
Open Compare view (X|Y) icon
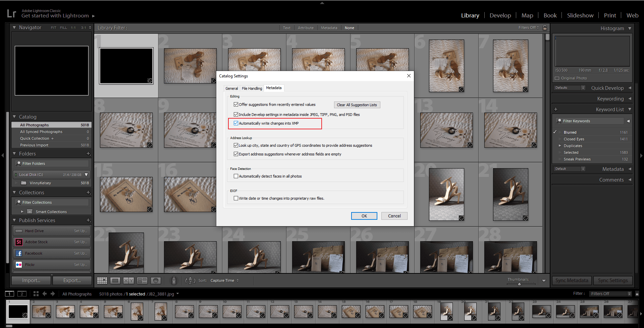point(128,280)
